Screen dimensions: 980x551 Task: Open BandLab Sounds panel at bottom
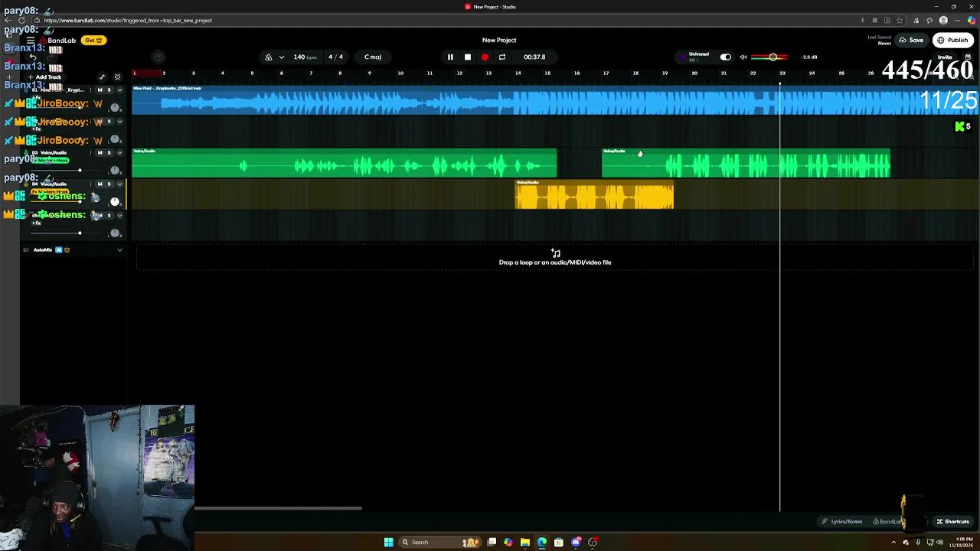point(888,522)
